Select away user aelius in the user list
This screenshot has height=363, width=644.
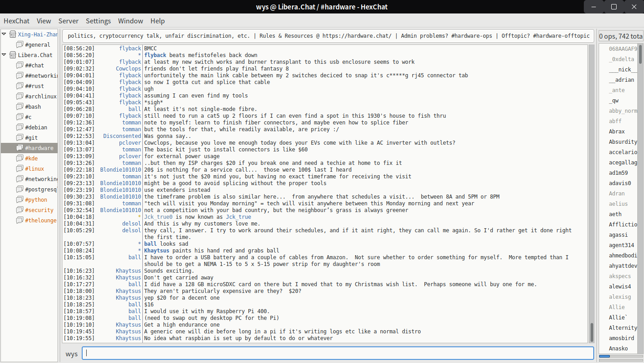[x=618, y=204]
